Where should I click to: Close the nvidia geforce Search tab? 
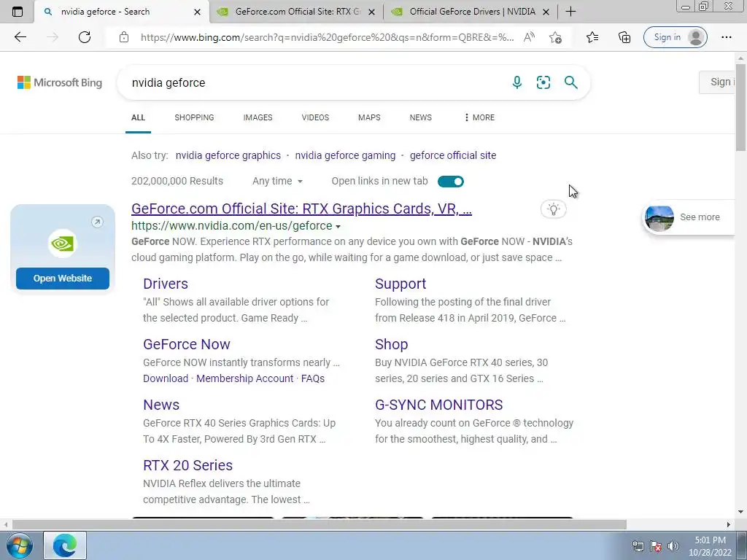point(197,12)
